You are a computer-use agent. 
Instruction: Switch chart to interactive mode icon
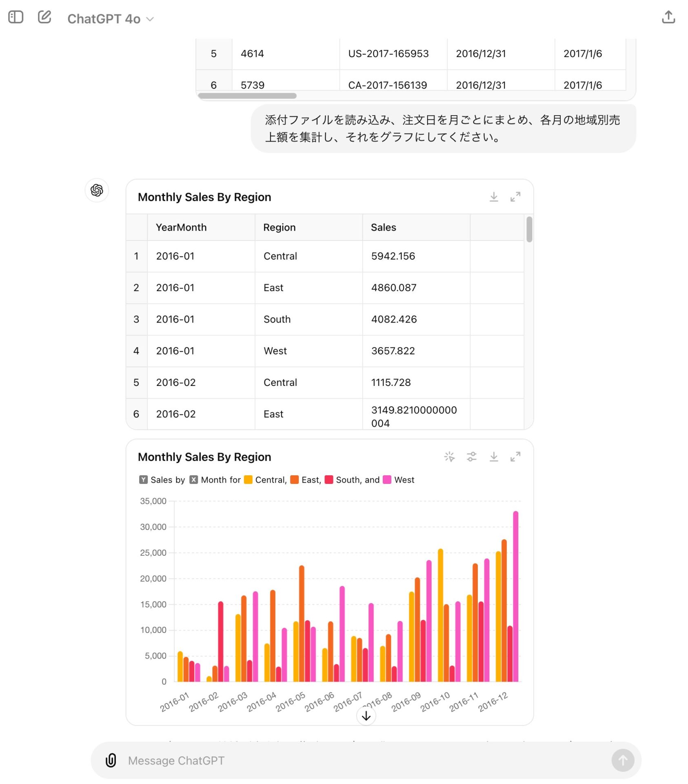click(x=449, y=457)
